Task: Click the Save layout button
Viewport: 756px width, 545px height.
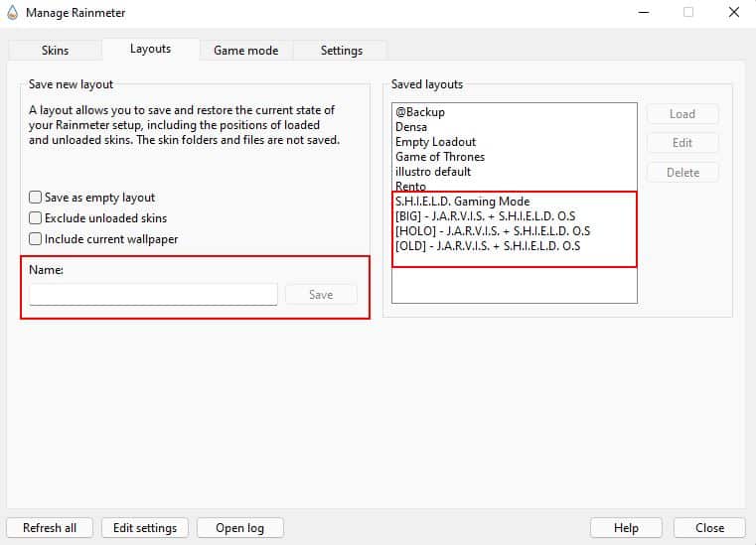Action: [321, 295]
